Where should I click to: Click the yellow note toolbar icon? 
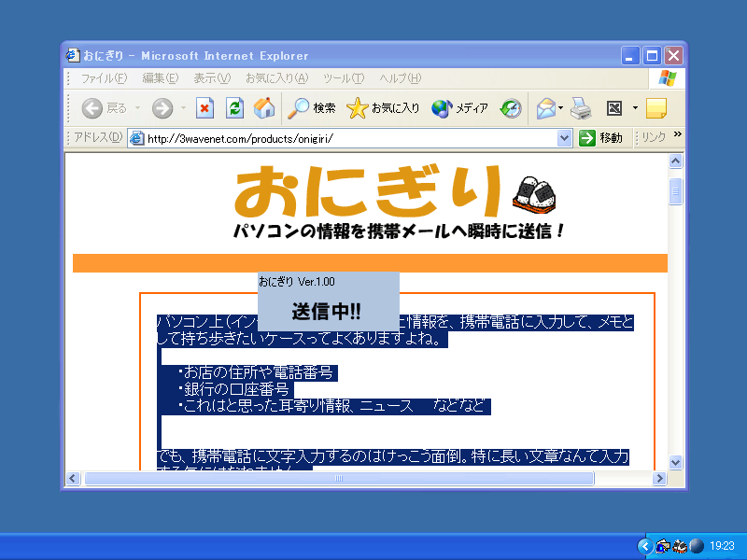coord(656,108)
